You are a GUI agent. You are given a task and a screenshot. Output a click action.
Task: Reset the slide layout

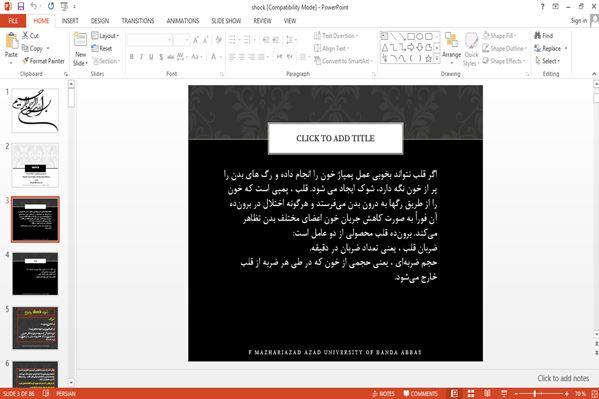point(102,48)
